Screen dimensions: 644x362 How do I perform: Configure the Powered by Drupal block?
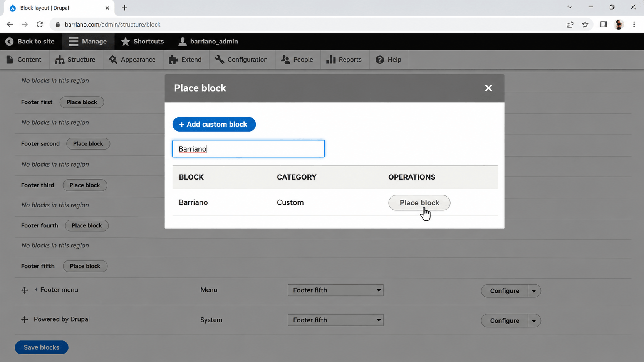tap(505, 321)
